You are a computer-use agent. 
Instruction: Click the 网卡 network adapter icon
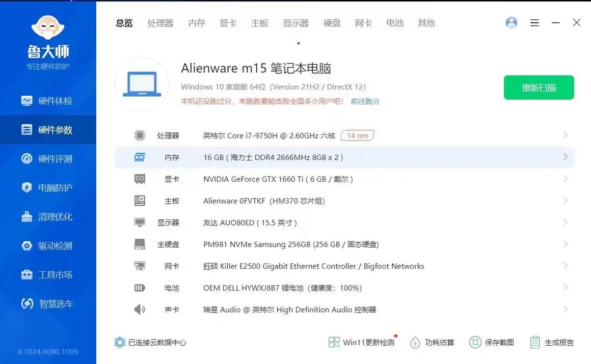tap(140, 266)
